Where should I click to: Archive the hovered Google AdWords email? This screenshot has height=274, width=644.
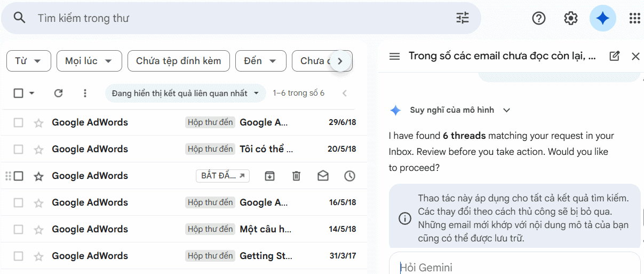click(x=270, y=176)
